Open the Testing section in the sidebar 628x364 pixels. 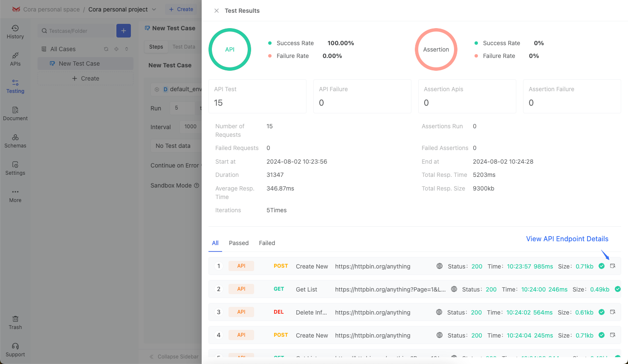[x=15, y=87]
